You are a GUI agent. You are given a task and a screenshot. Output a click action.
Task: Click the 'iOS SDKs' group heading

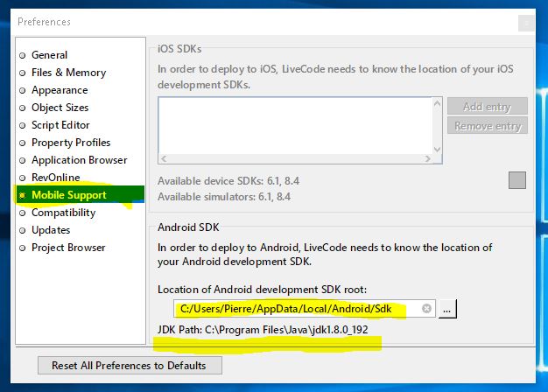click(179, 49)
